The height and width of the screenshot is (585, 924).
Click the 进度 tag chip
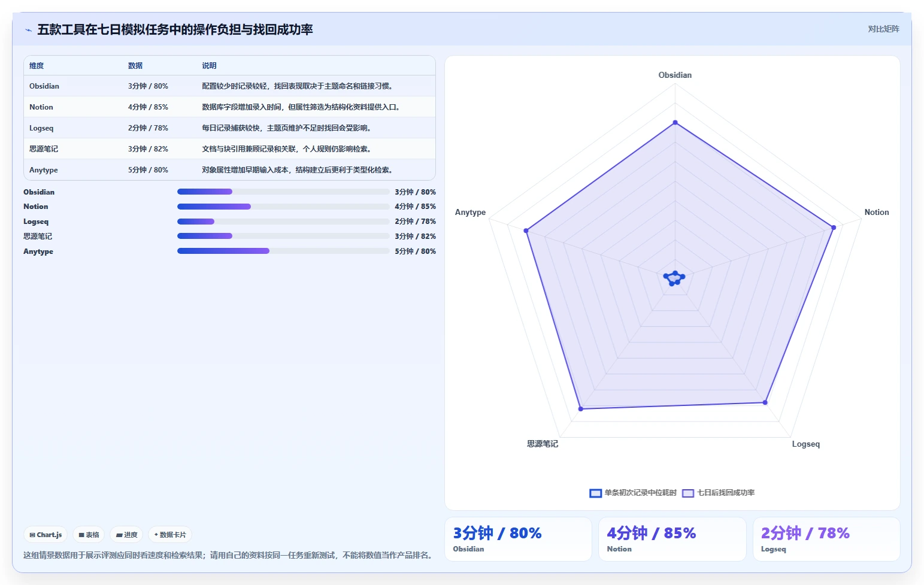click(x=126, y=535)
